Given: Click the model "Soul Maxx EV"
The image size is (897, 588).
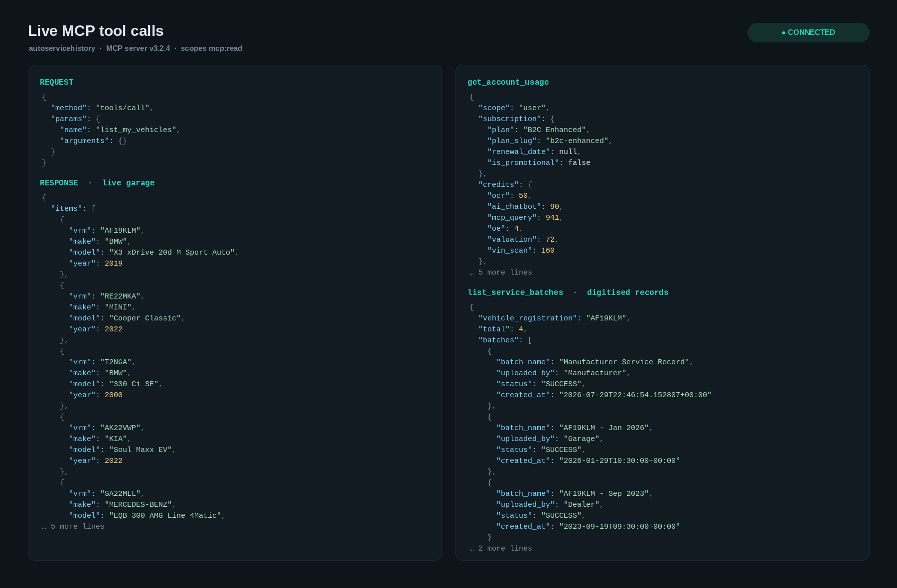Looking at the screenshot, I should [x=141, y=450].
